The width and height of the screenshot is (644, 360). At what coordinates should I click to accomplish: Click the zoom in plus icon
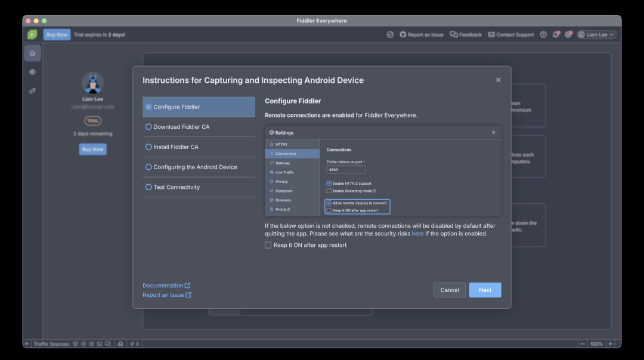tap(610, 344)
